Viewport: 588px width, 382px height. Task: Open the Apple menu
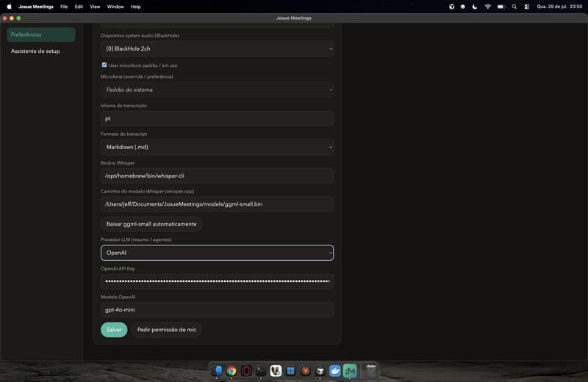click(9, 7)
